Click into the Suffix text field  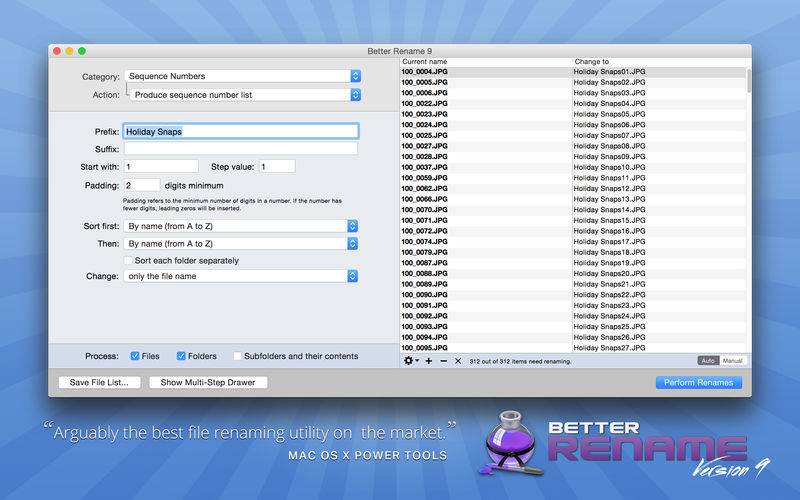point(241,149)
